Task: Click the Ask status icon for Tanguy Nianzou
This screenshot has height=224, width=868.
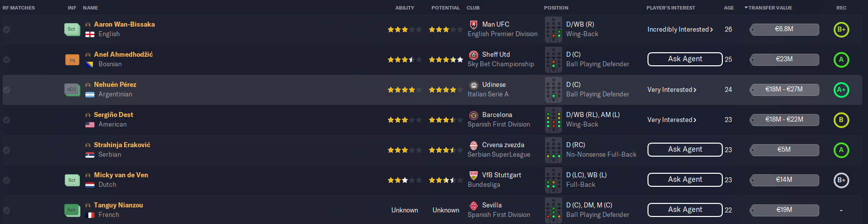Action: point(72,210)
